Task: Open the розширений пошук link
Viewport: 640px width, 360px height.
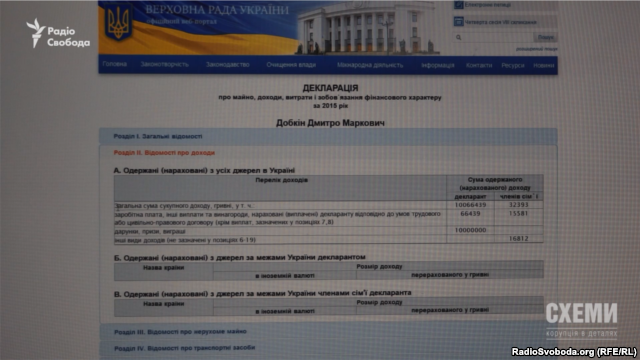Action: tap(536, 49)
